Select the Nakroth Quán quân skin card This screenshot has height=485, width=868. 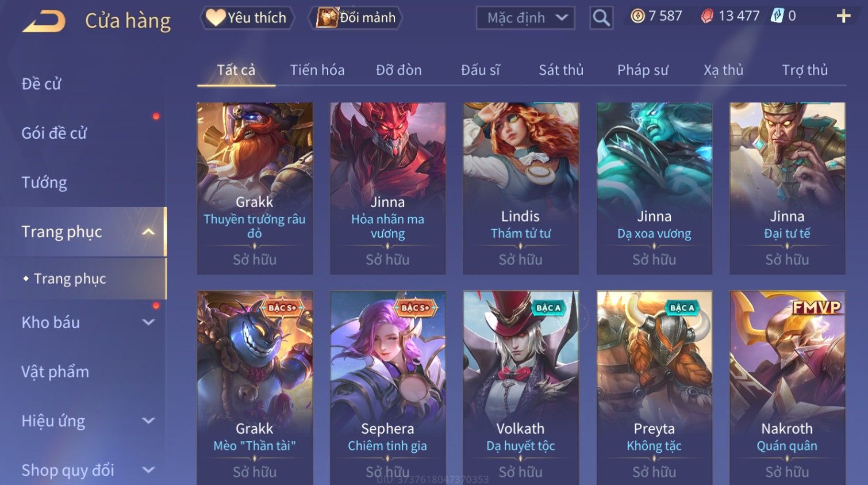787,388
